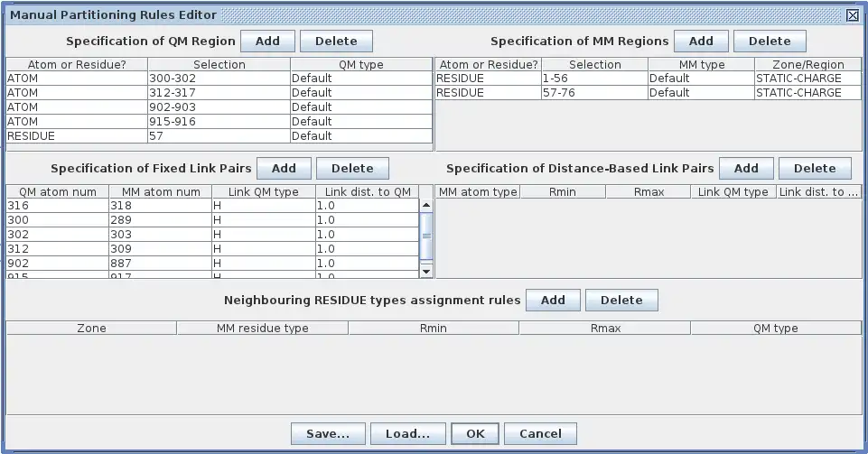Select MM atom num cell 289
The height and width of the screenshot is (454, 868).
tap(161, 219)
